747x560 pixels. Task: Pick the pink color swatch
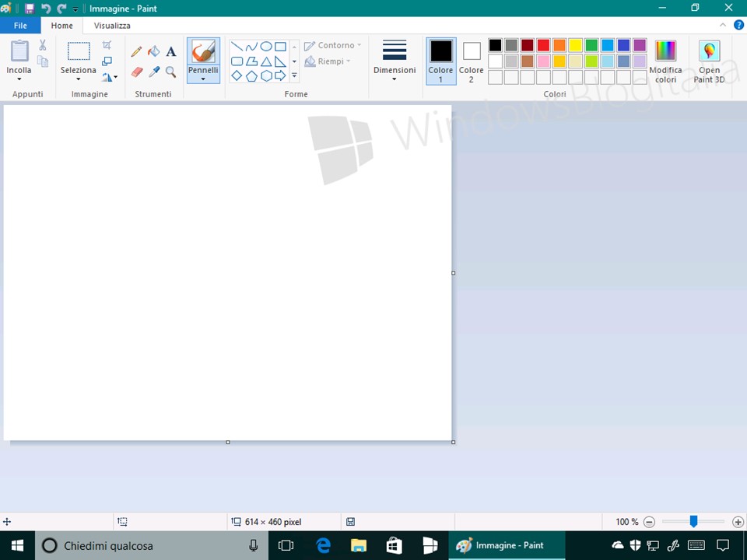543,61
